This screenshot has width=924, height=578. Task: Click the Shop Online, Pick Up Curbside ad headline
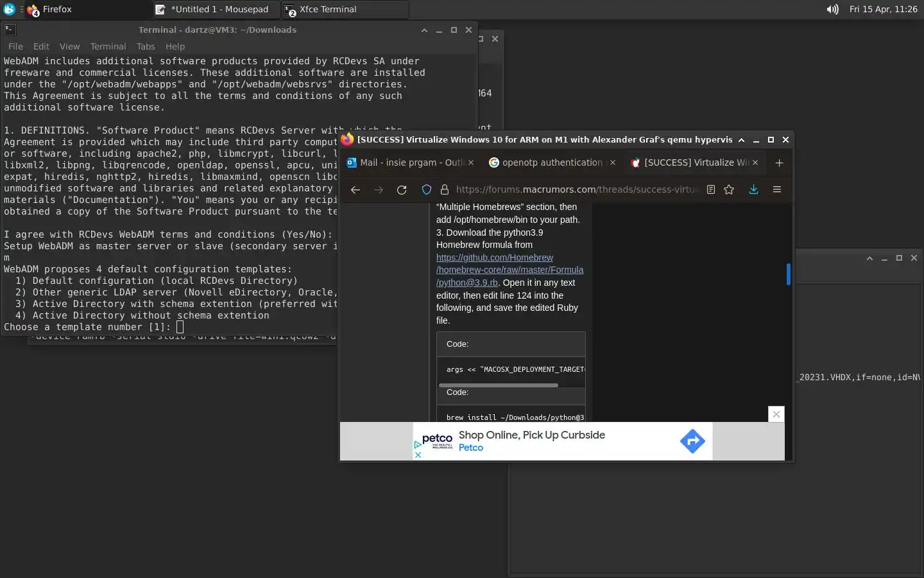click(x=532, y=435)
